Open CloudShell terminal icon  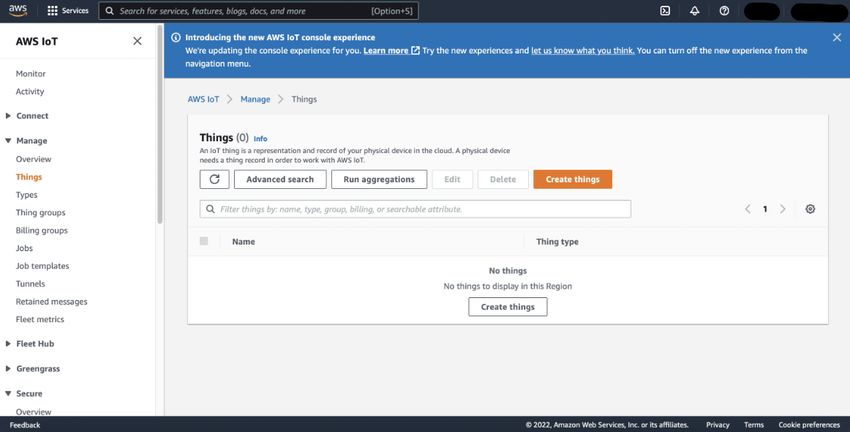(x=665, y=11)
